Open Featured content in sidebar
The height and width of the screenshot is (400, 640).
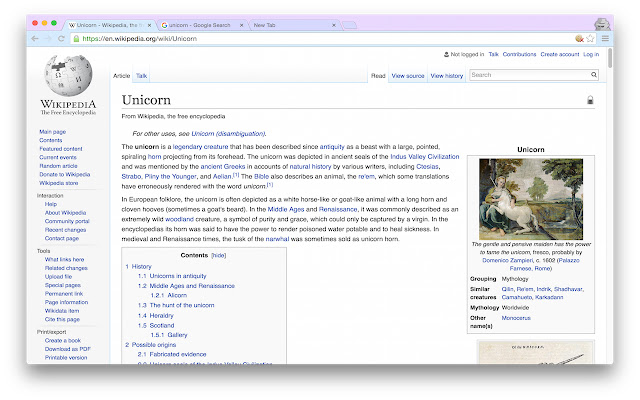click(61, 149)
